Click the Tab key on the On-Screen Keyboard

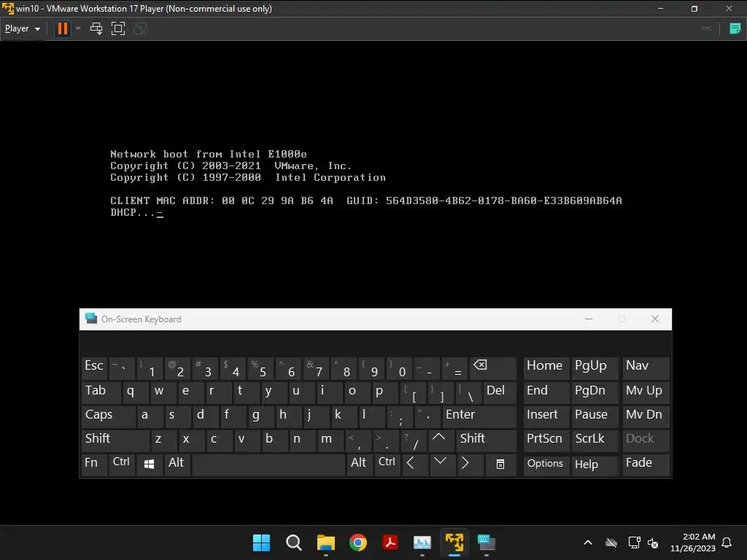pos(101,392)
